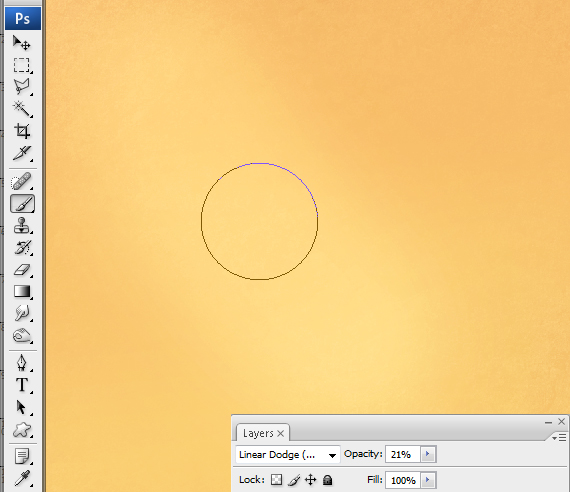
Task: Toggle lock all padlock icon
Action: [x=328, y=480]
